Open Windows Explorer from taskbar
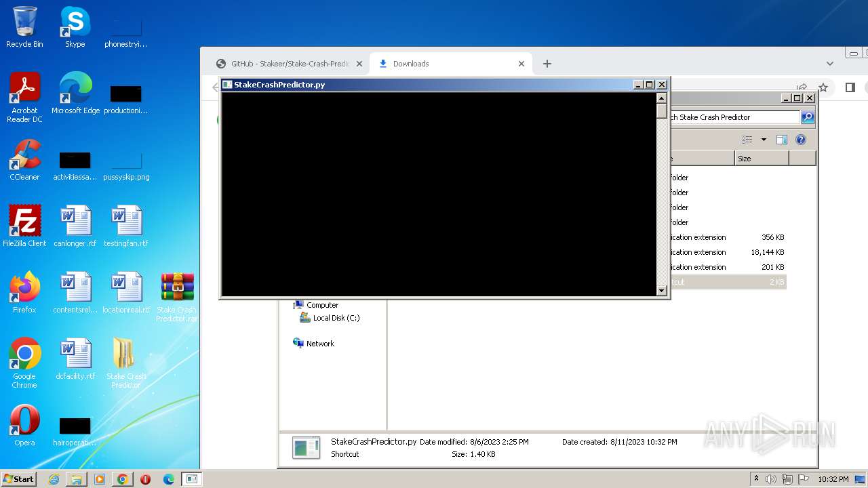This screenshot has height=488, width=868. pos(77,479)
